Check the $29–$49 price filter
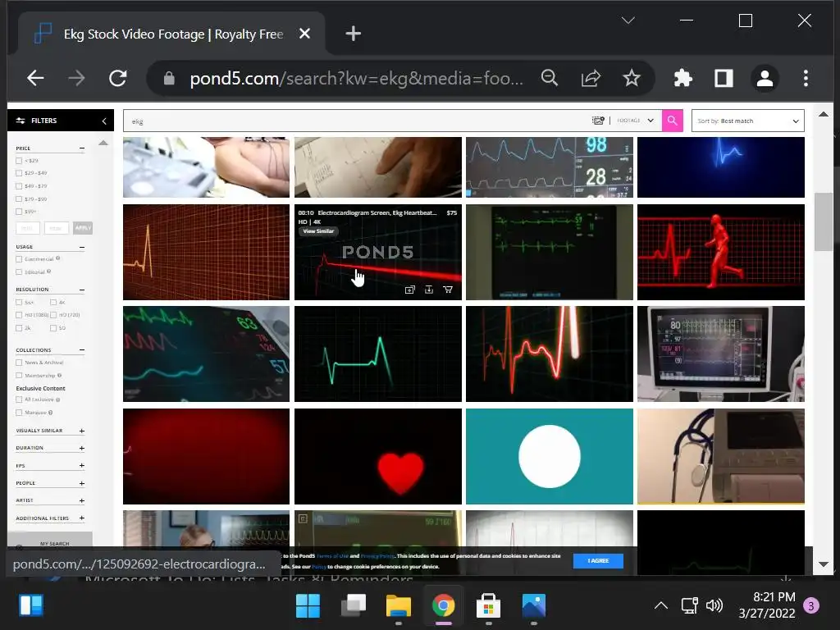Image resolution: width=840 pixels, height=630 pixels. click(20, 173)
